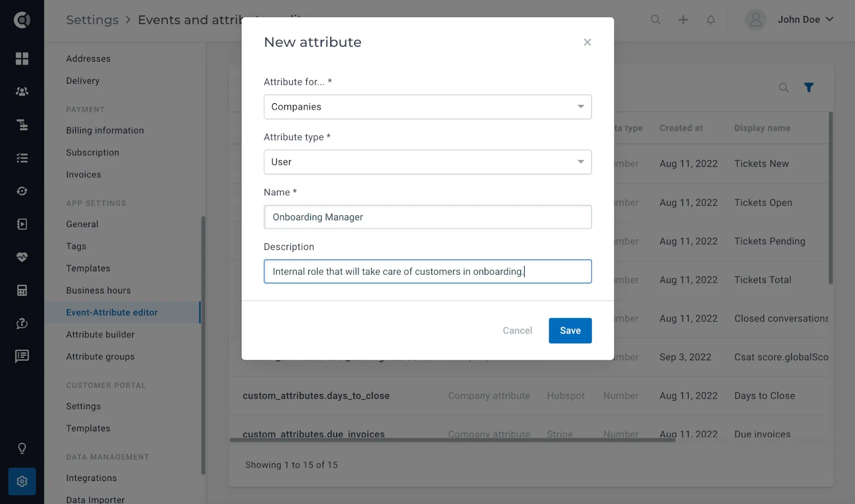Open Business hours settings
855x504 pixels.
98,290
